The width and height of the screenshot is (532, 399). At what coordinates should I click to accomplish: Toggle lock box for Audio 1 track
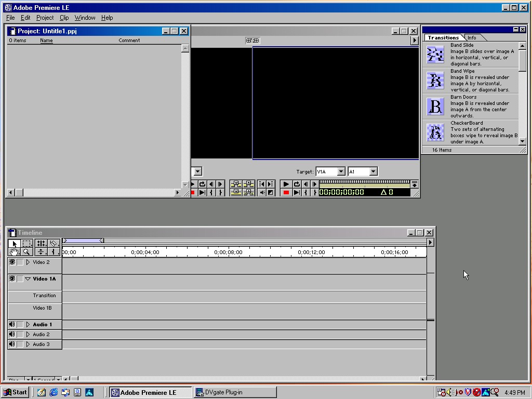click(20, 324)
